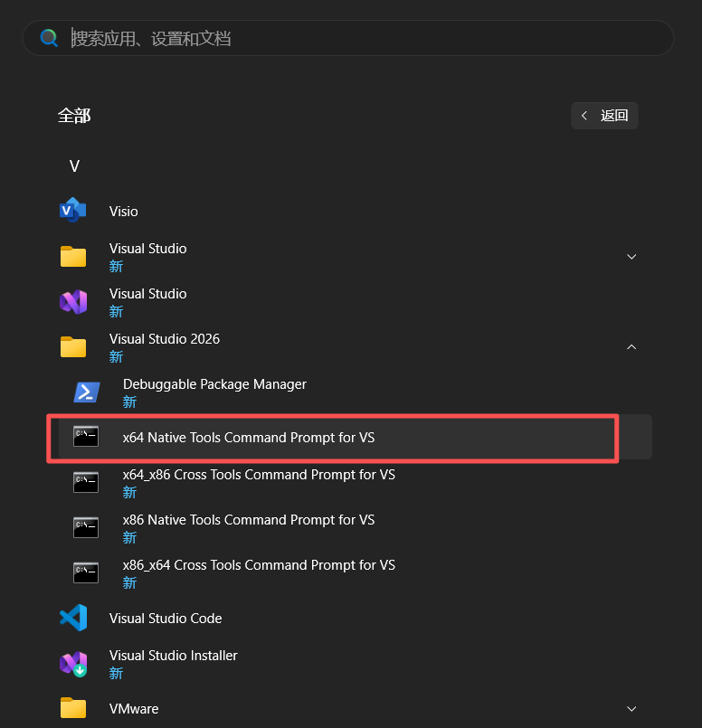702x728 pixels.
Task: Click the 全部 heading
Action: pyautogui.click(x=74, y=116)
